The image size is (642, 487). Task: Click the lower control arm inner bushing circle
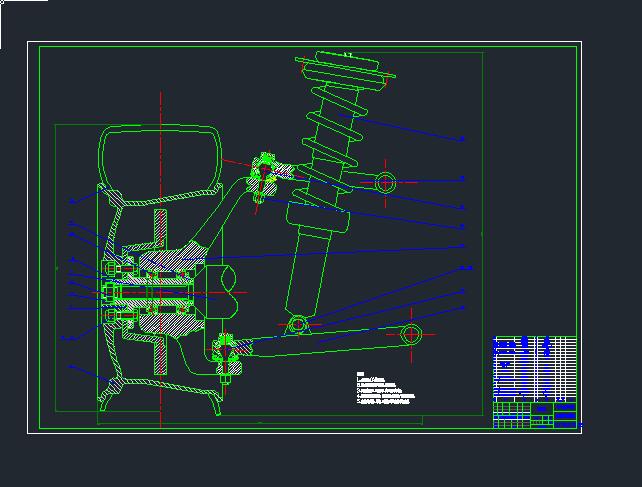click(x=411, y=334)
